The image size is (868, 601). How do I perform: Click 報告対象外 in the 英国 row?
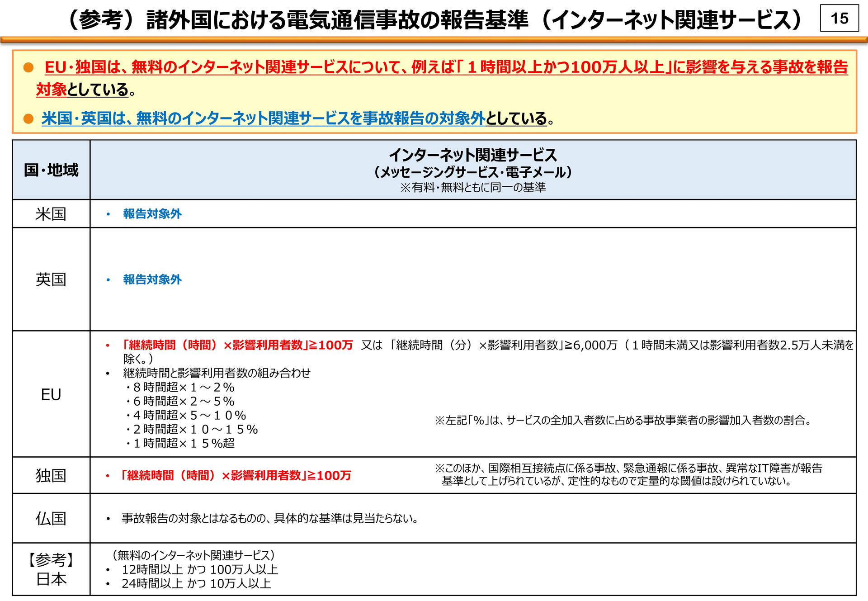coord(152,279)
